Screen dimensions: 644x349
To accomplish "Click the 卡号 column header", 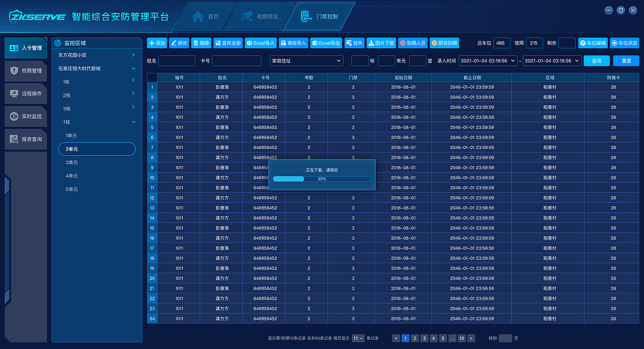I will pyautogui.click(x=265, y=78).
